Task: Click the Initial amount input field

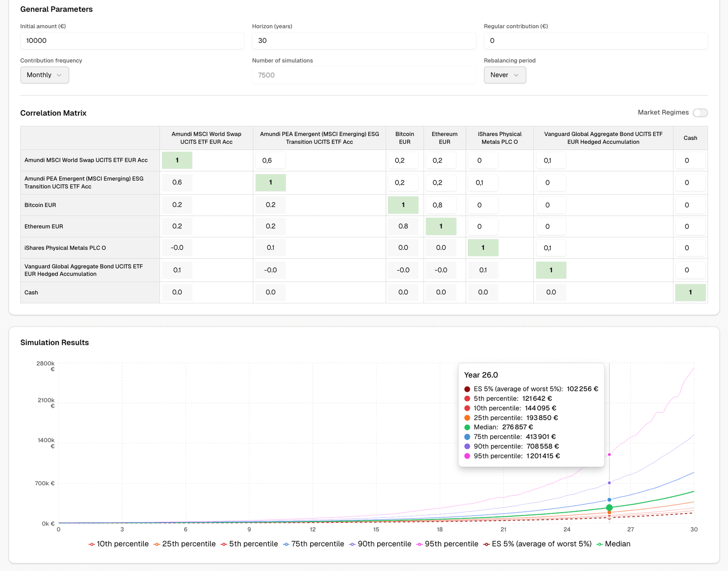Action: click(132, 41)
